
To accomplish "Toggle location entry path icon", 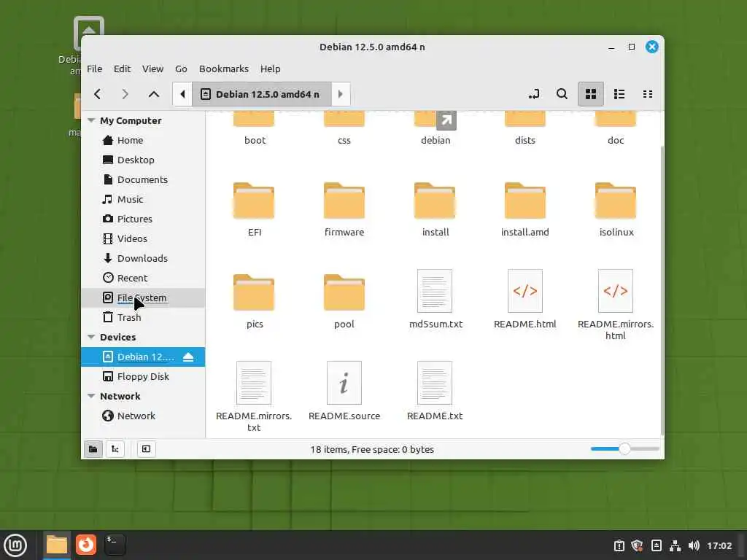I will pos(533,94).
